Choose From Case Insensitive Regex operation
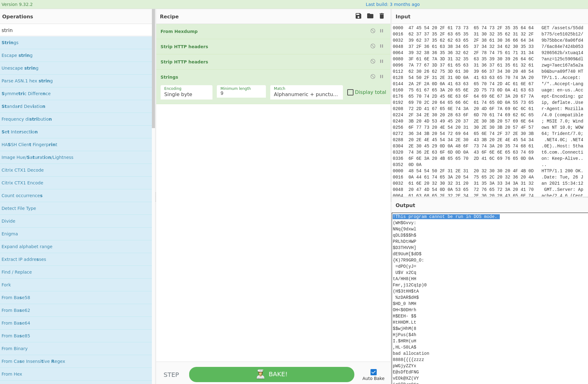Image resolution: width=588 pixels, height=384 pixels. click(76, 361)
